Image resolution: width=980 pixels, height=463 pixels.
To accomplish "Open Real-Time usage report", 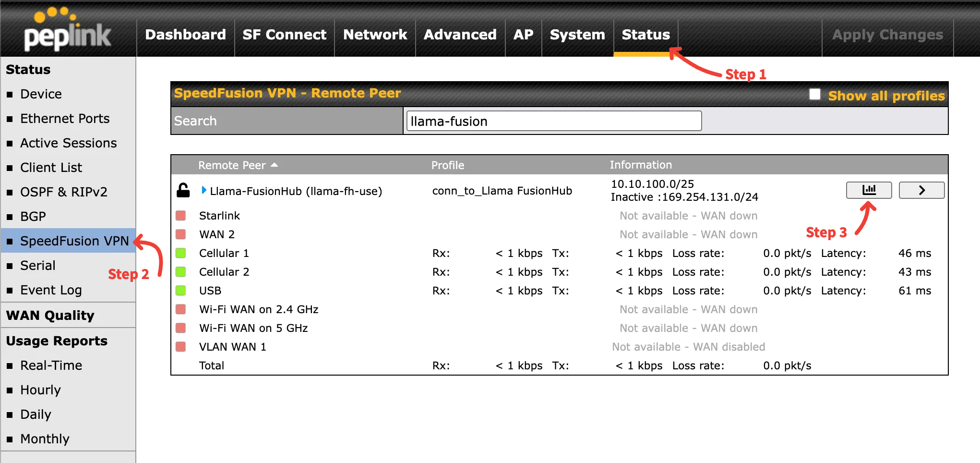I will click(51, 366).
